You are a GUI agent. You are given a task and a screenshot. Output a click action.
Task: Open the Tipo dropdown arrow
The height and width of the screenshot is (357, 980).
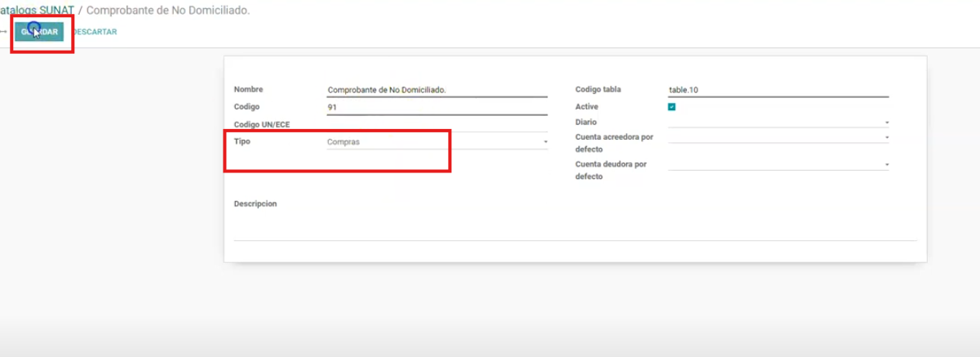[x=545, y=142]
